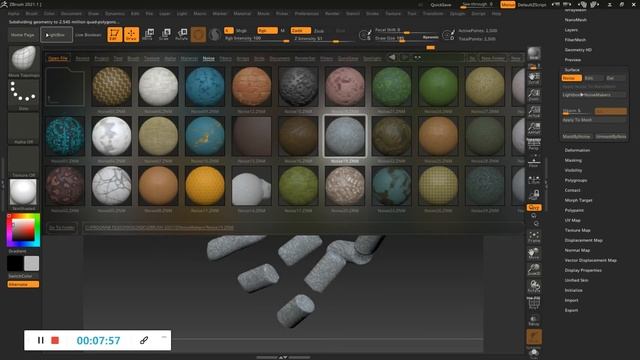
Task: Click the Go To Folder button
Action: pyautogui.click(x=62, y=227)
